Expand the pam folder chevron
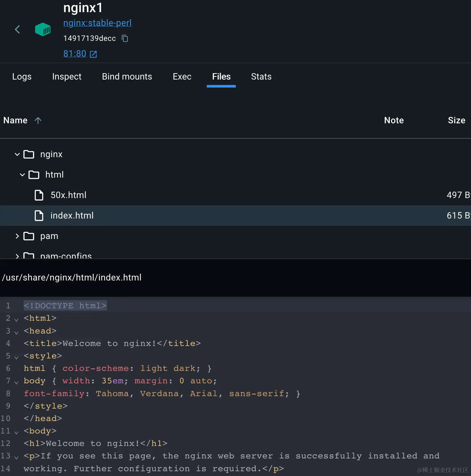This screenshot has width=471, height=476. 17,236
